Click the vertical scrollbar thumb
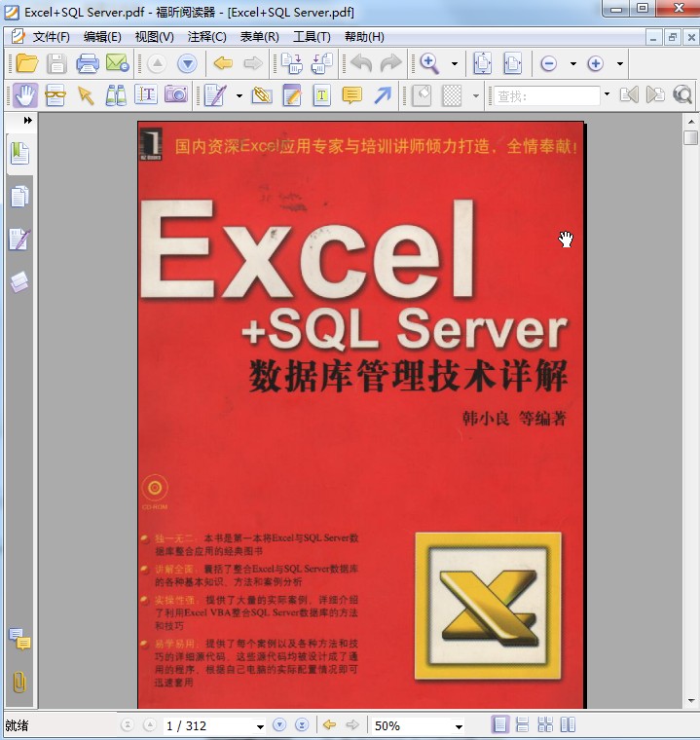Viewport: 700px width, 740px height. tap(691, 137)
